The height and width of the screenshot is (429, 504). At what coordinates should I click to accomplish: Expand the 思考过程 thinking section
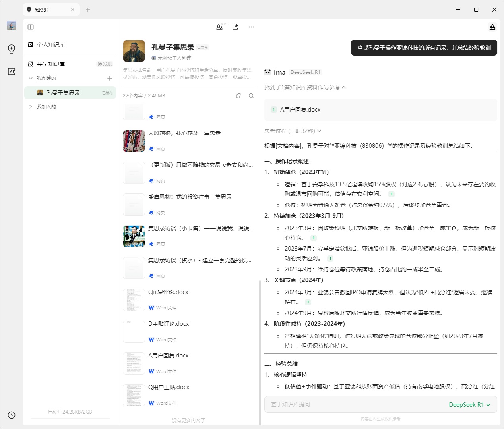(293, 131)
